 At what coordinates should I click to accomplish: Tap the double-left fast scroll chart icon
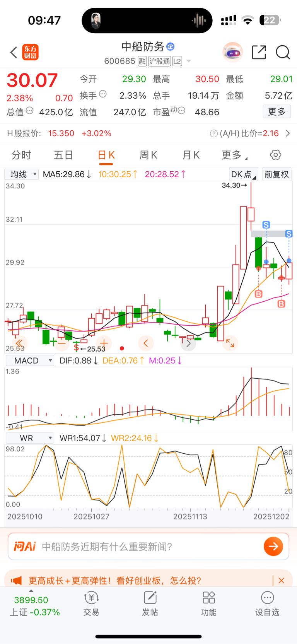[19, 343]
